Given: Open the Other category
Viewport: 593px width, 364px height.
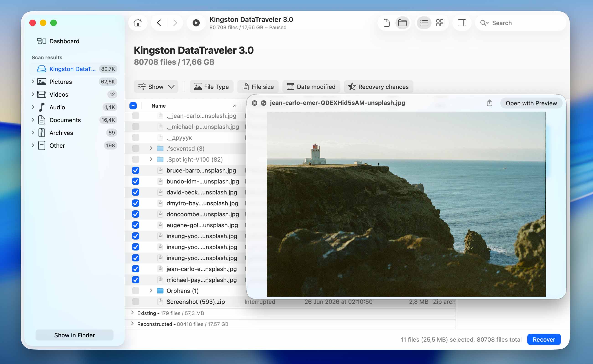Looking at the screenshot, I should pyautogui.click(x=74, y=145).
